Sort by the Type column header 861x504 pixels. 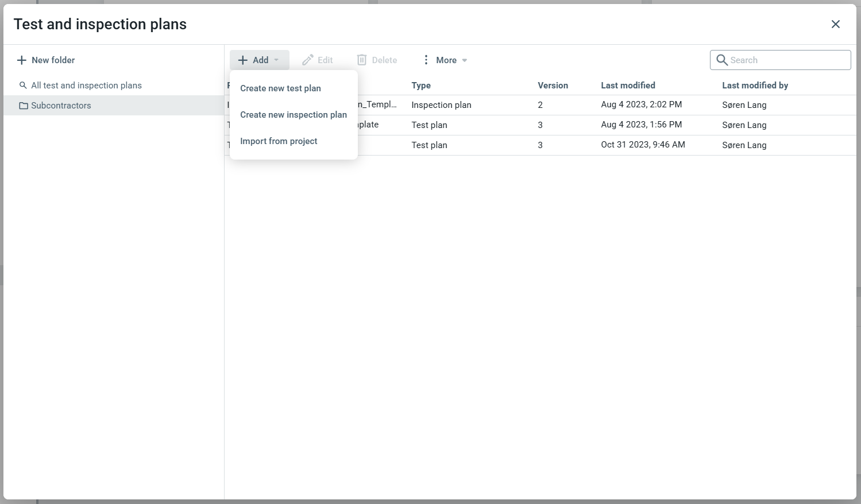coord(421,86)
